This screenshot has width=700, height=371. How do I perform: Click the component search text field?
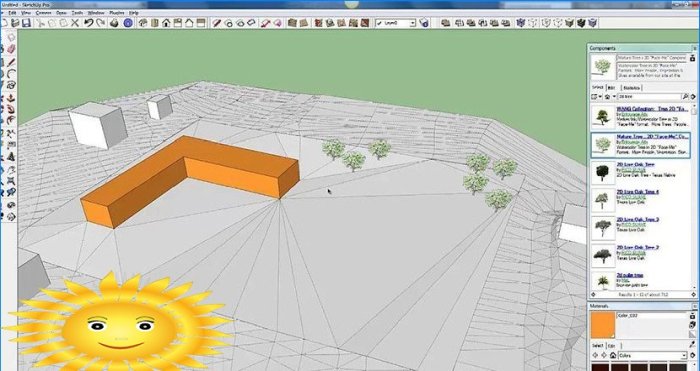tap(649, 96)
